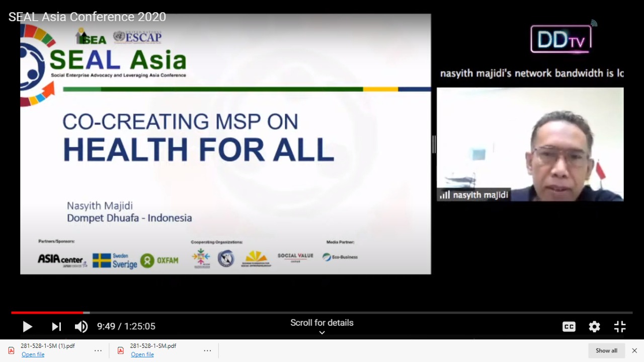Screen dimensions: 644x362
Task: Click Show all downloads button
Action: point(607,350)
